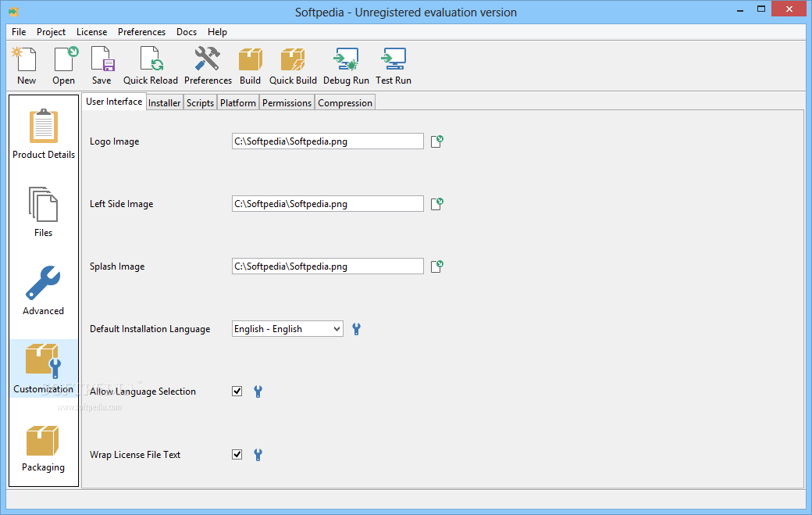This screenshot has width=812, height=515.
Task: Open the License menu
Action: click(91, 31)
